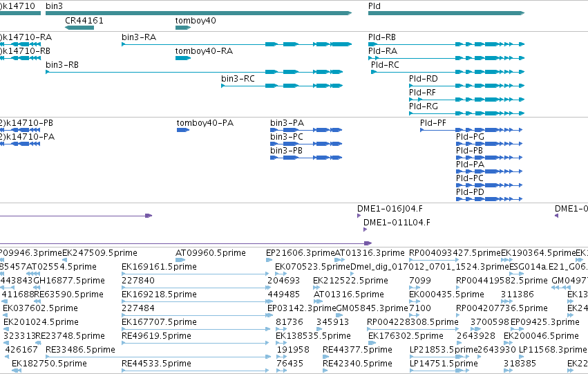The width and height of the screenshot is (588, 374).
Task: Open the bin3-RA transcript label
Action: 139,37
